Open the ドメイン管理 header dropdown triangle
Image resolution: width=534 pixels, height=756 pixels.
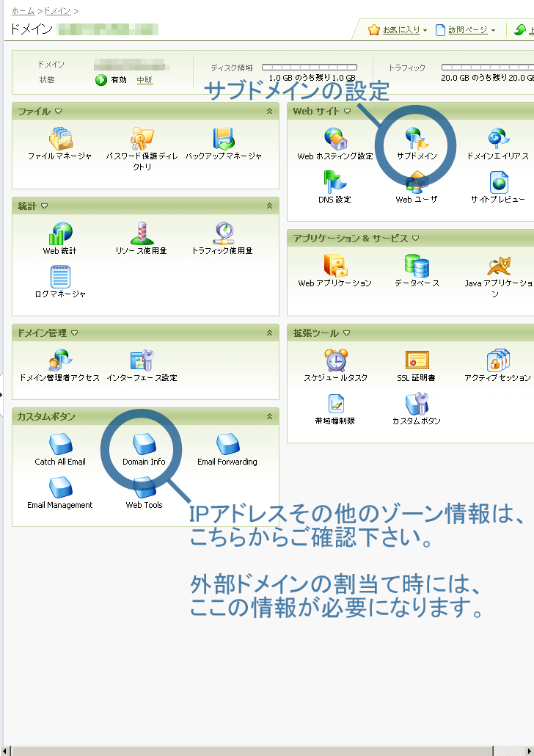(74, 332)
